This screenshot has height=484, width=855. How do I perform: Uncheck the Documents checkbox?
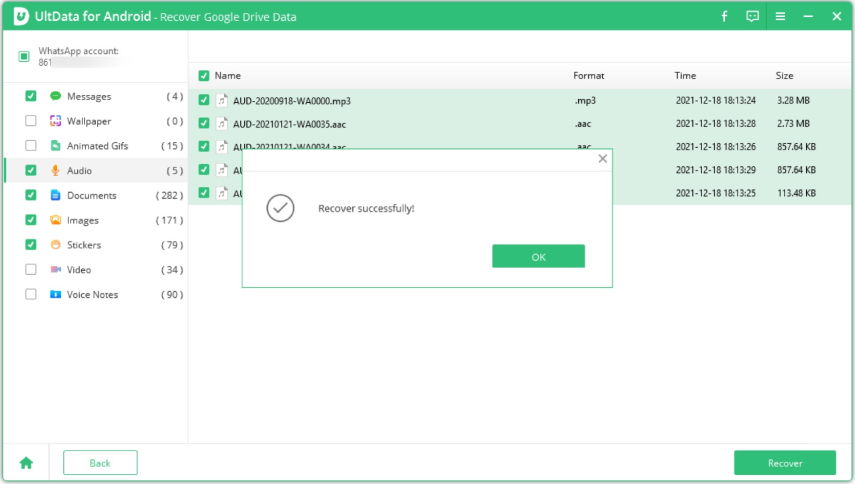[31, 195]
